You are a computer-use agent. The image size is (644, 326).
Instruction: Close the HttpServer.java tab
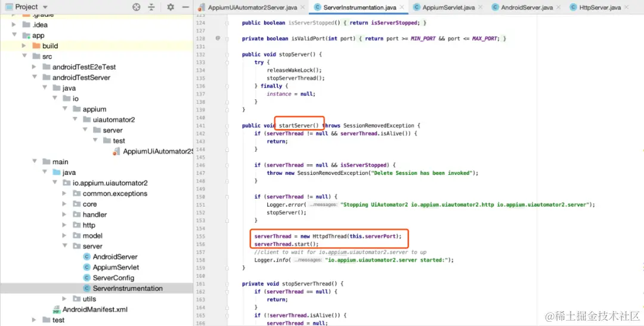(x=626, y=7)
